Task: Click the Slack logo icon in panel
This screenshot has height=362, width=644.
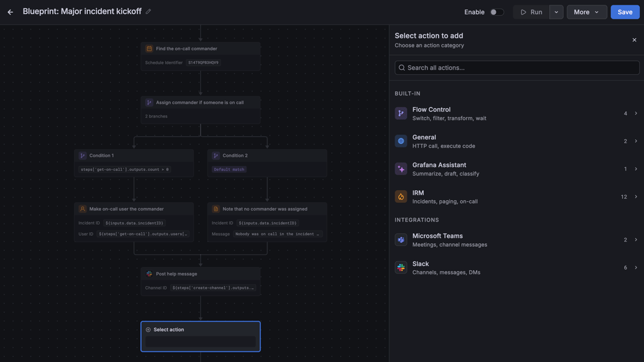Action: tap(401, 268)
